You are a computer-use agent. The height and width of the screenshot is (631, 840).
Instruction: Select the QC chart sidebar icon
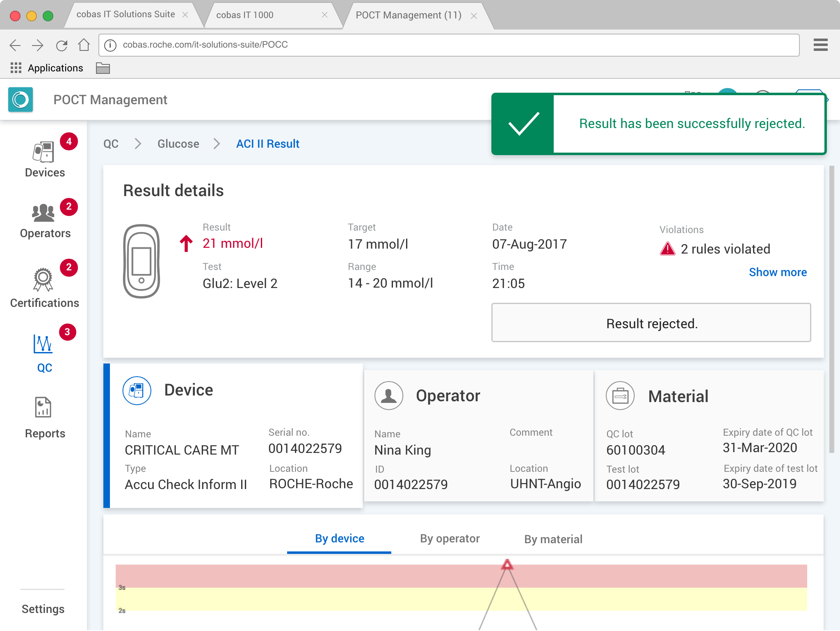coord(43,344)
